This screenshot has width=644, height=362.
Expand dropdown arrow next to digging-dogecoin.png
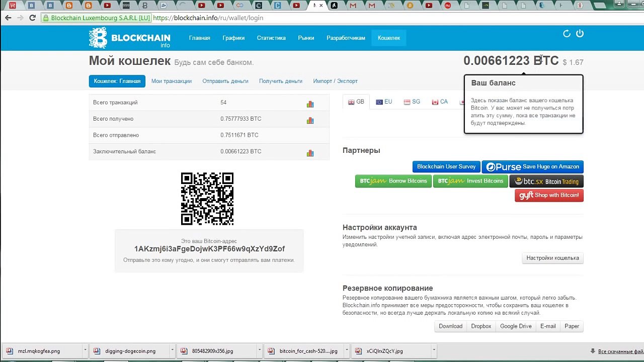click(x=173, y=351)
